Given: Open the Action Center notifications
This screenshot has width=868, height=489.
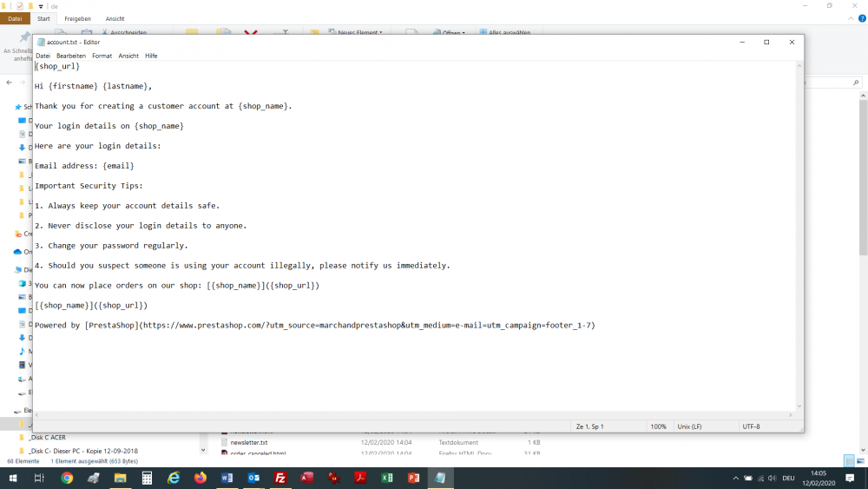Looking at the screenshot, I should [850, 478].
